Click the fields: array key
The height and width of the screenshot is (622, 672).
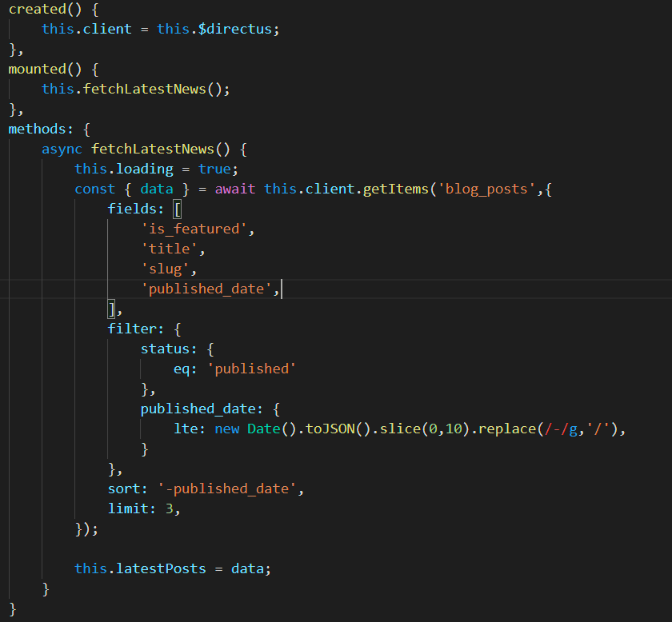pyautogui.click(x=133, y=209)
